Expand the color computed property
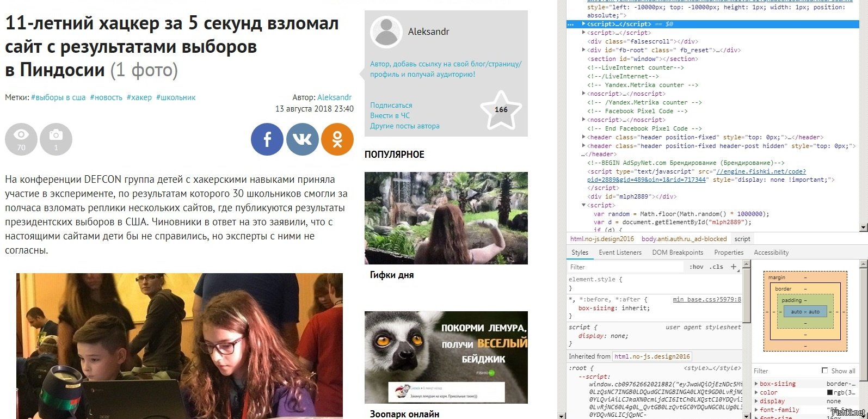Image resolution: width=868 pixels, height=419 pixels. click(x=756, y=392)
